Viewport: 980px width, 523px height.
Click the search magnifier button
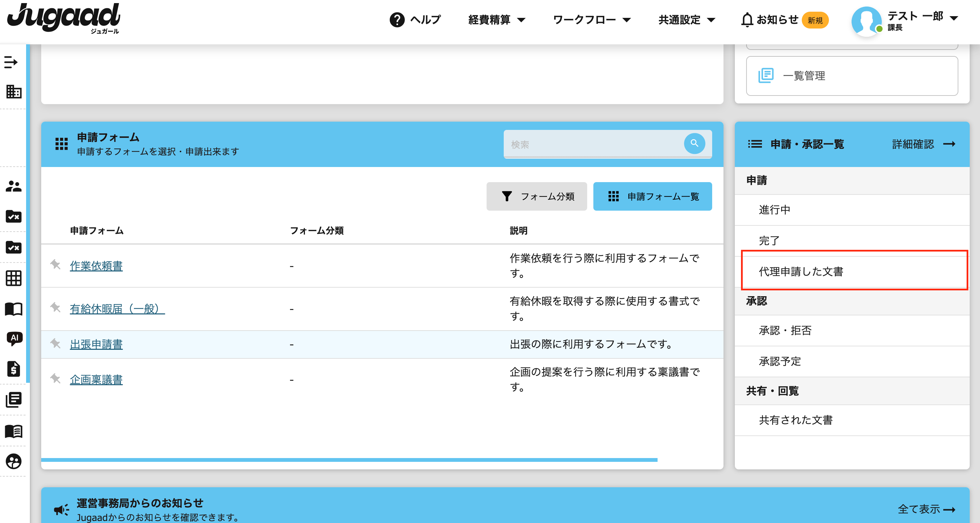694,144
